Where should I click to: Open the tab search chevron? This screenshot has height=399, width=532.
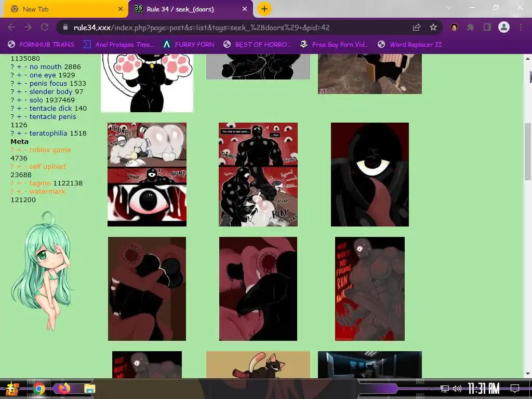[x=448, y=7]
